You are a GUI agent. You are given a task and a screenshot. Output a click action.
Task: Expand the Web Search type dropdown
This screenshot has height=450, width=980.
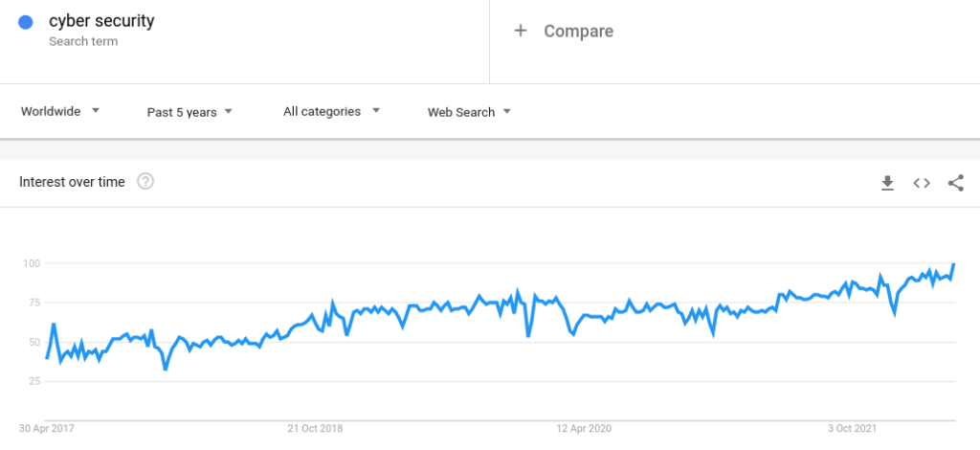click(x=469, y=112)
